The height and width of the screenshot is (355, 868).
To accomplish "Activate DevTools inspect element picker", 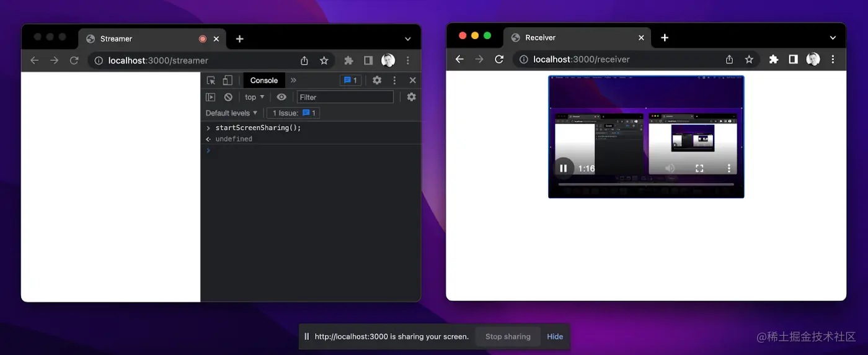I will click(211, 80).
